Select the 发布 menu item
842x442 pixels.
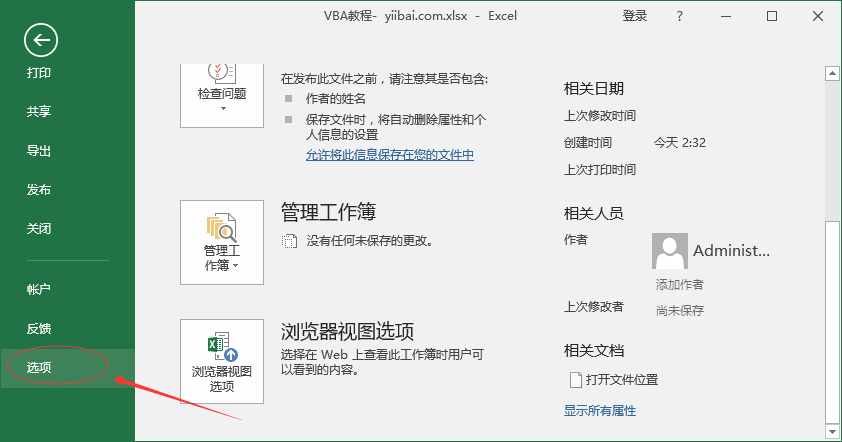click(39, 190)
